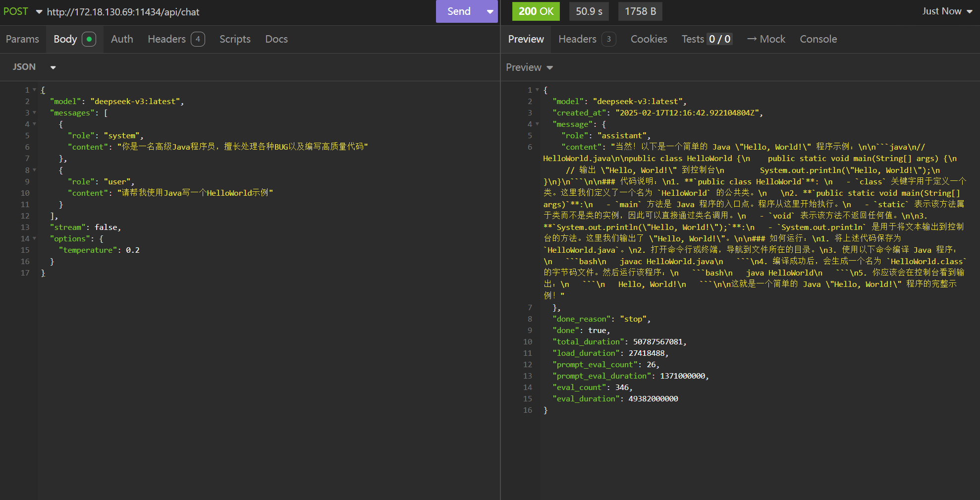
Task: Open the Send options dropdown arrow
Action: point(490,11)
